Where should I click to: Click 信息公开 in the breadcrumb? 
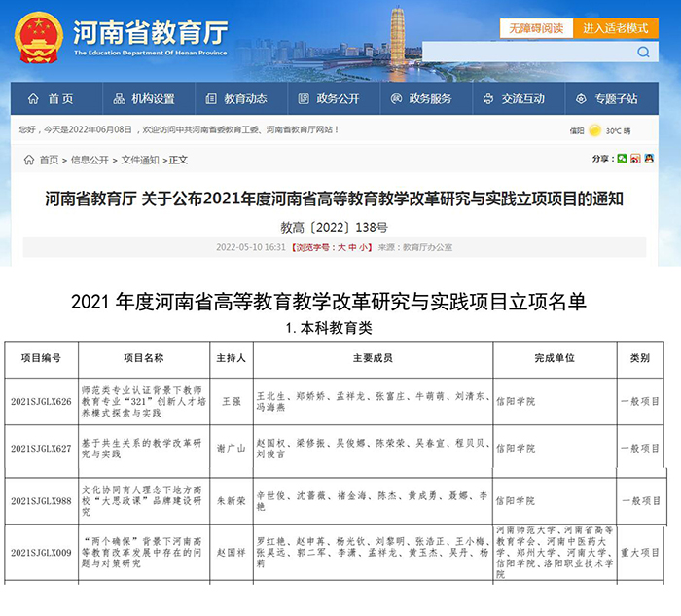click(x=89, y=160)
